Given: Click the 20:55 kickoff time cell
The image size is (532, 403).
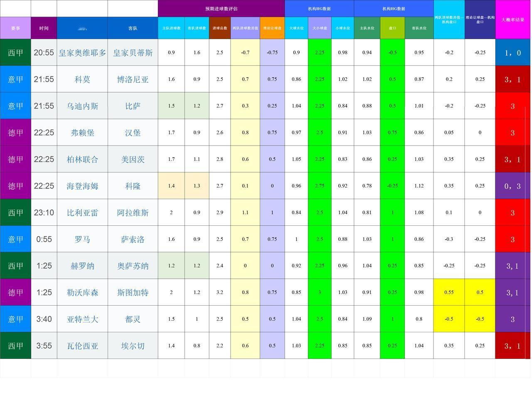Looking at the screenshot, I should (x=44, y=52).
